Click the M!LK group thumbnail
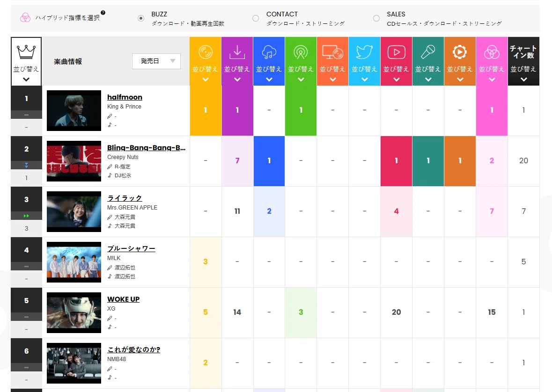Screen dimensions: 552x392 coord(74,262)
